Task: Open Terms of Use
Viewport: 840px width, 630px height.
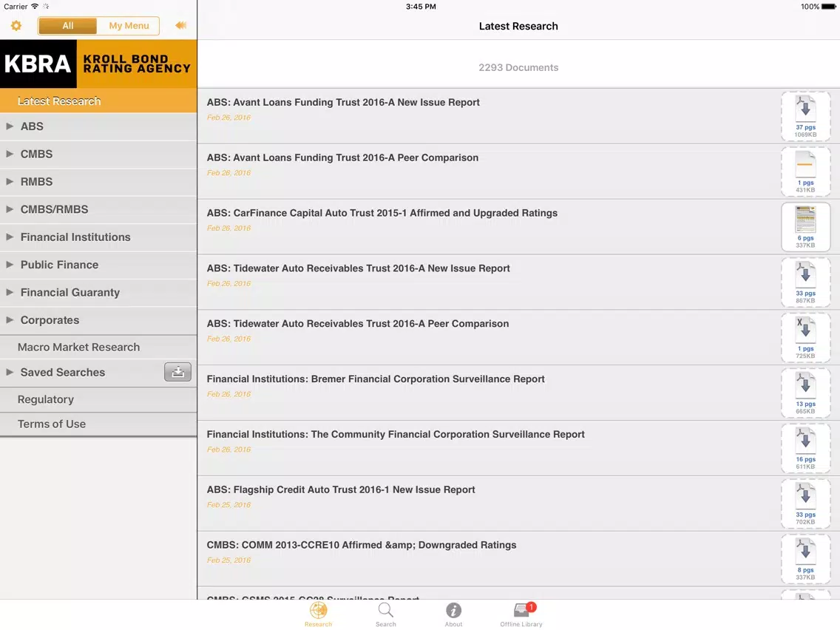Action: click(x=98, y=424)
